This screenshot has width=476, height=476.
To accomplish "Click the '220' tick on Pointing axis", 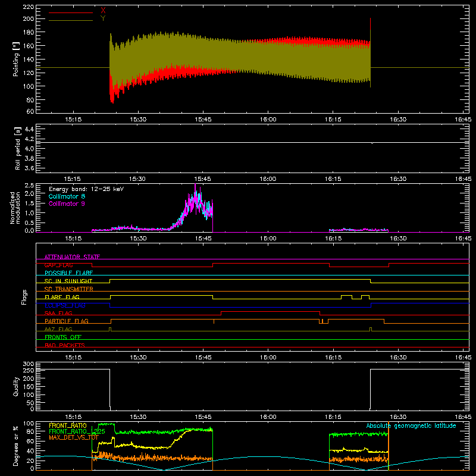I will [x=28, y=7].
